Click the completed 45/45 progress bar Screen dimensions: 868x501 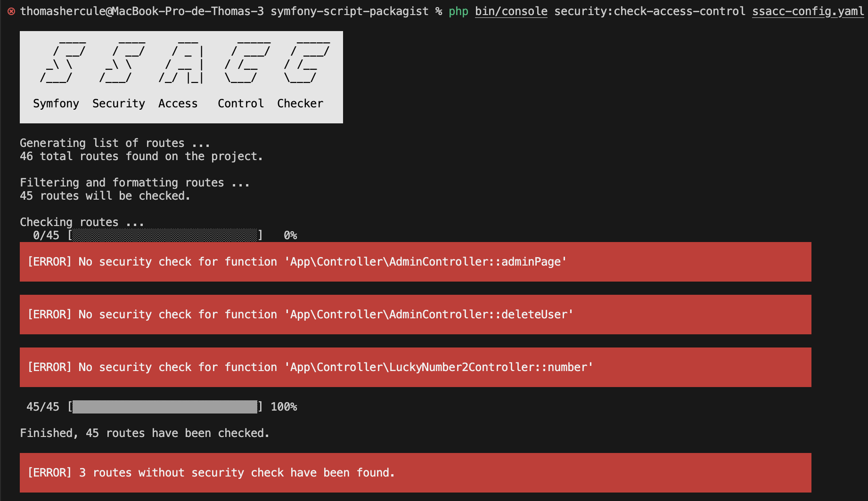click(x=165, y=407)
